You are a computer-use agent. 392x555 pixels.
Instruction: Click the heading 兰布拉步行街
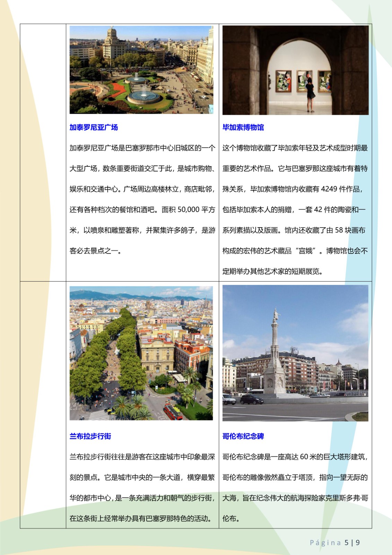click(90, 436)
